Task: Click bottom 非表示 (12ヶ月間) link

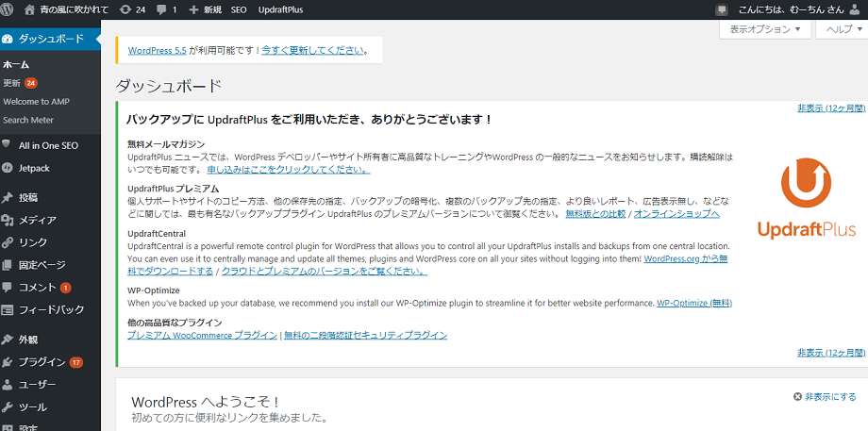Action: pos(831,353)
